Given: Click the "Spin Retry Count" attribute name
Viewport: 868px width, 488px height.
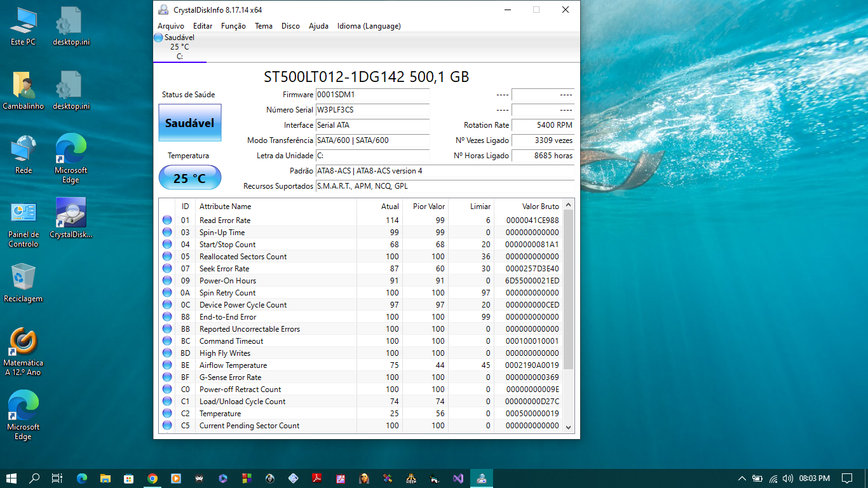Looking at the screenshot, I should [227, 293].
